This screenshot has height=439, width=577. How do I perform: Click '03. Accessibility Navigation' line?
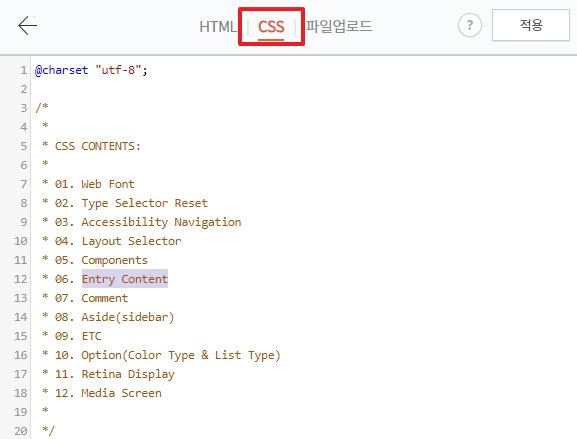(x=148, y=222)
